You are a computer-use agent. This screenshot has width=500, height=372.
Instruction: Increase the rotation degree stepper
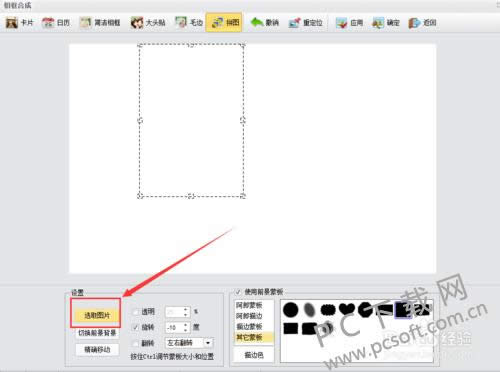pos(186,324)
